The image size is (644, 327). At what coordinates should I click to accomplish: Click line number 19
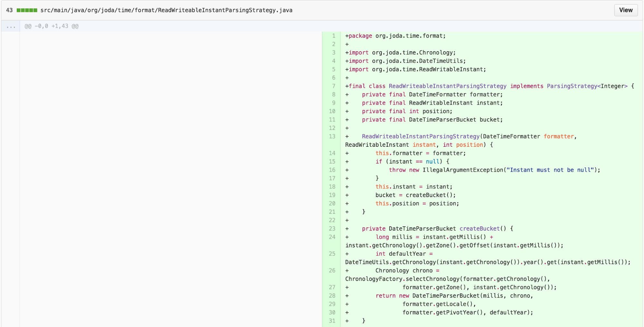[x=332, y=195]
